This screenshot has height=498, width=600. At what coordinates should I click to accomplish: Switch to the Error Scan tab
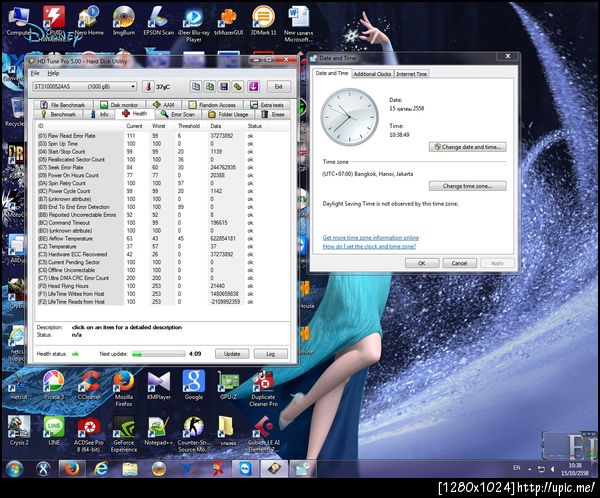click(x=178, y=114)
